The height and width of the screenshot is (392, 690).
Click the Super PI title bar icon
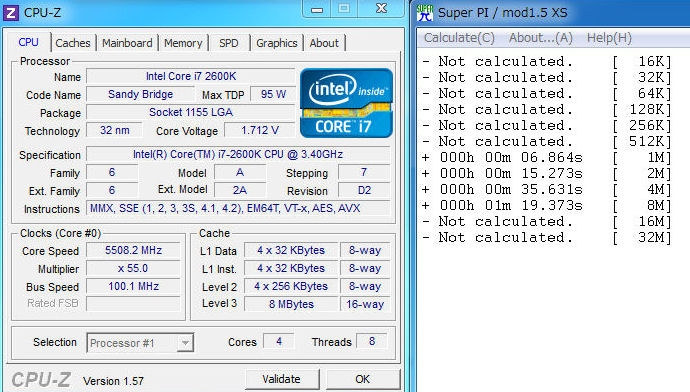[x=425, y=13]
